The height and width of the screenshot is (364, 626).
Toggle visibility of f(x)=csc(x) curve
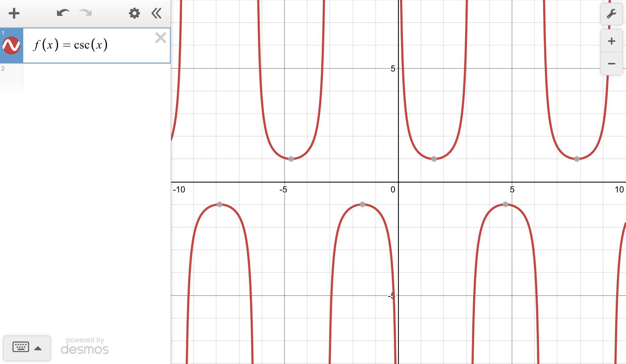[x=11, y=45]
